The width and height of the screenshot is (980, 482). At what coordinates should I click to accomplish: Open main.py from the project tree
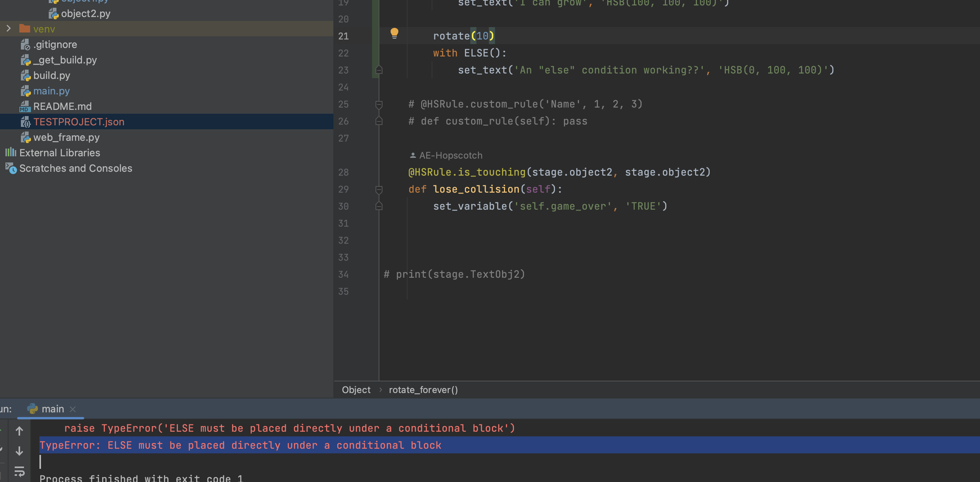click(51, 91)
